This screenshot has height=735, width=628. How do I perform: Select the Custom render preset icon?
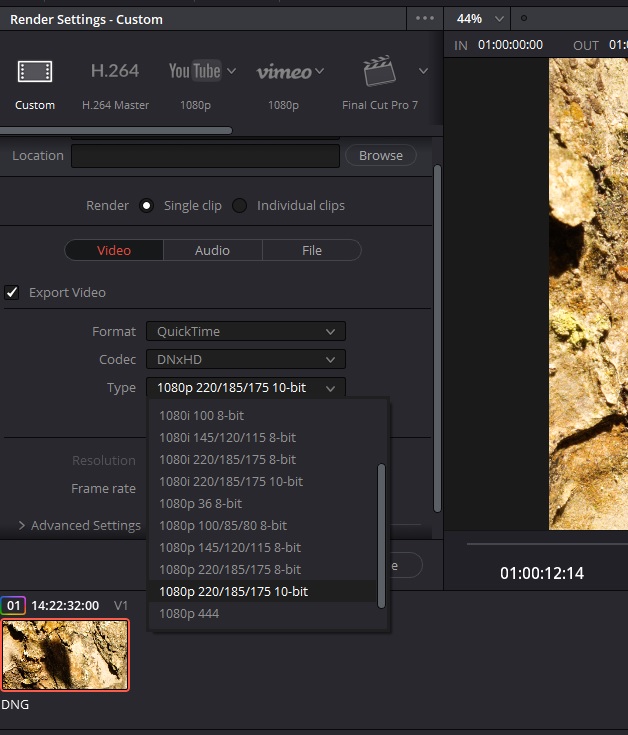click(x=35, y=72)
